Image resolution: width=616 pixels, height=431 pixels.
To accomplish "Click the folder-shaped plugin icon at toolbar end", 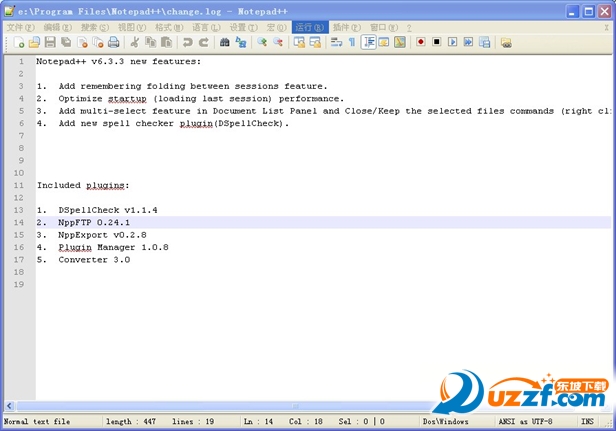I will click(x=506, y=42).
